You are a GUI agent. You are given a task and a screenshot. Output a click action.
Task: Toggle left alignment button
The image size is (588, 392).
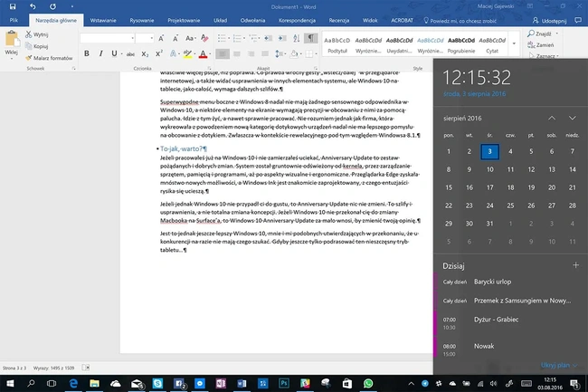(x=223, y=54)
